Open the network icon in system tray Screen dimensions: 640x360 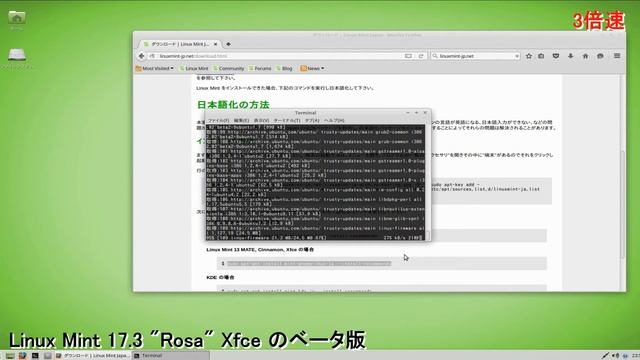(x=605, y=356)
